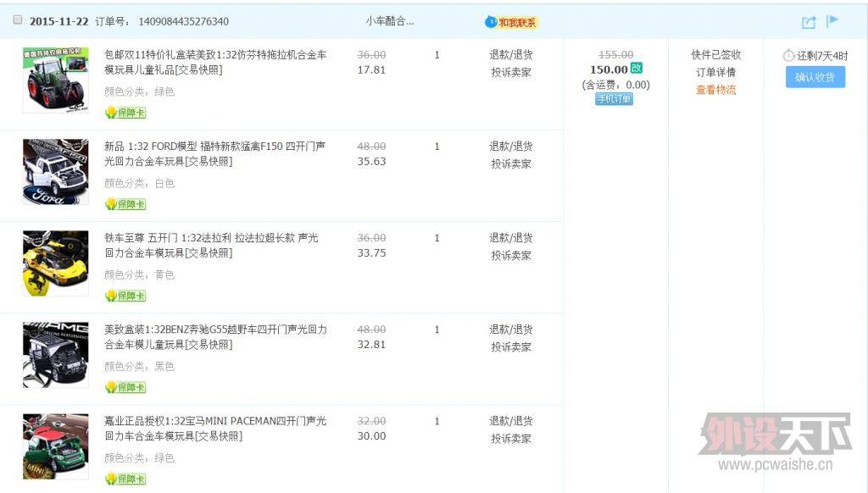Screen dimensions: 868x493
Task: Click the flag order marker icon
Action: point(832,21)
